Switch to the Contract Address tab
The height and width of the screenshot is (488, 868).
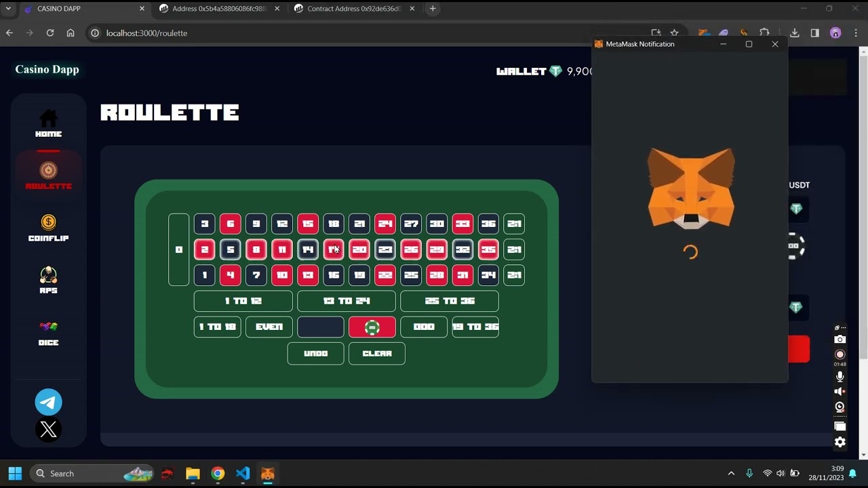pyautogui.click(x=355, y=9)
